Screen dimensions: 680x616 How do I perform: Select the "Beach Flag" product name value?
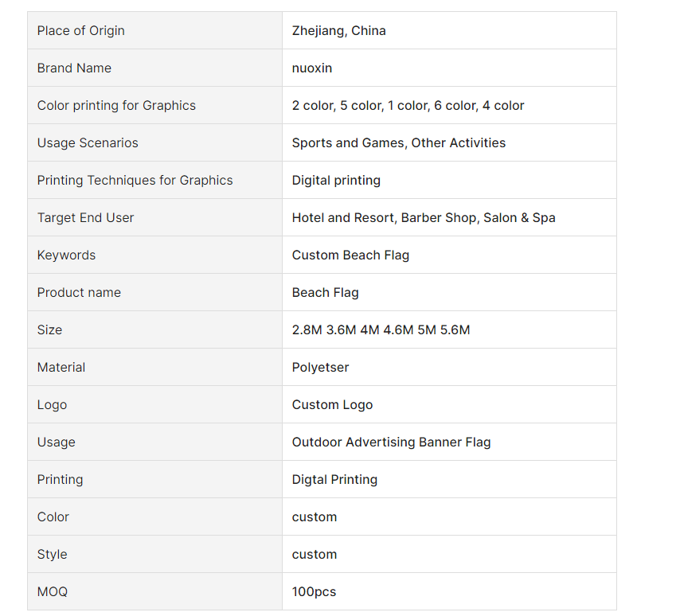(325, 293)
